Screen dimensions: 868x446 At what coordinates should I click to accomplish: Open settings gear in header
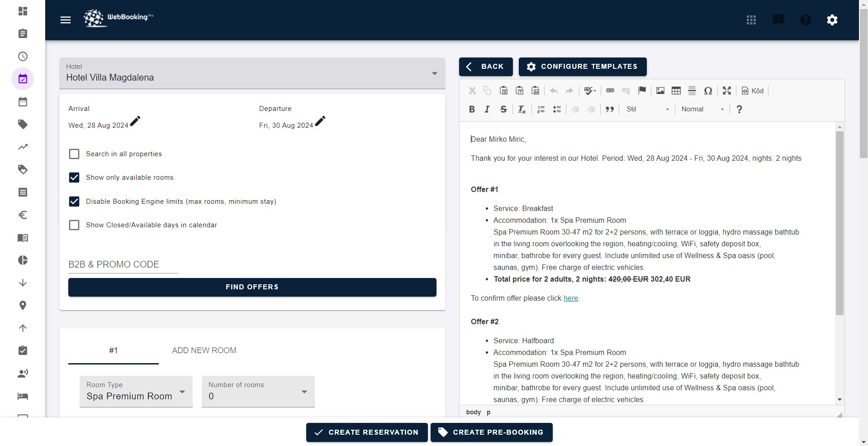tap(832, 20)
